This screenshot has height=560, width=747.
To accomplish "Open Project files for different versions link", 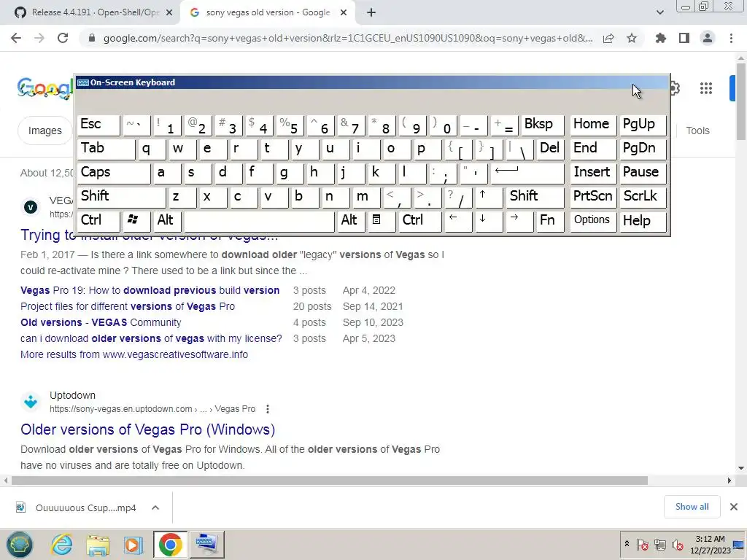I will (128, 306).
